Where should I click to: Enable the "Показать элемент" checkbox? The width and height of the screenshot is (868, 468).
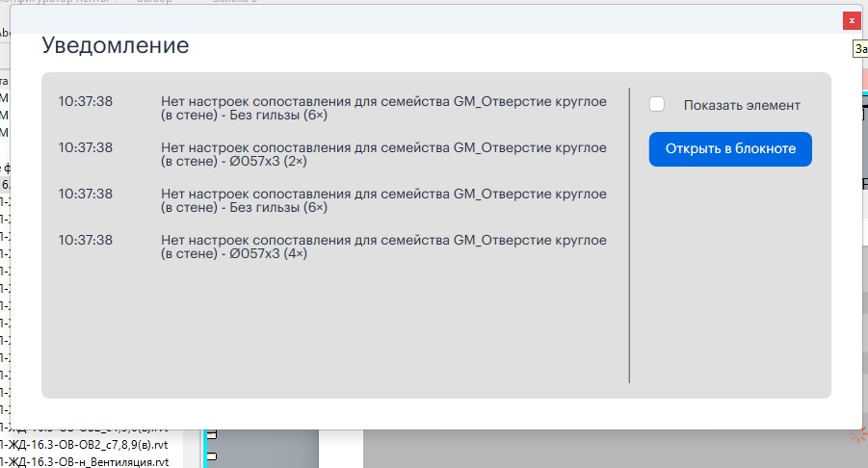(x=656, y=104)
